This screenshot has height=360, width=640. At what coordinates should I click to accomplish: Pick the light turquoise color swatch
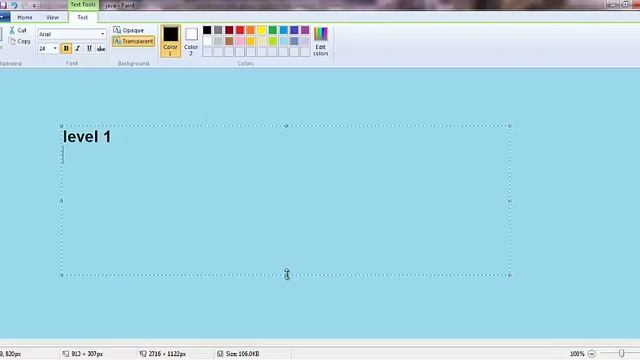pyautogui.click(x=283, y=41)
